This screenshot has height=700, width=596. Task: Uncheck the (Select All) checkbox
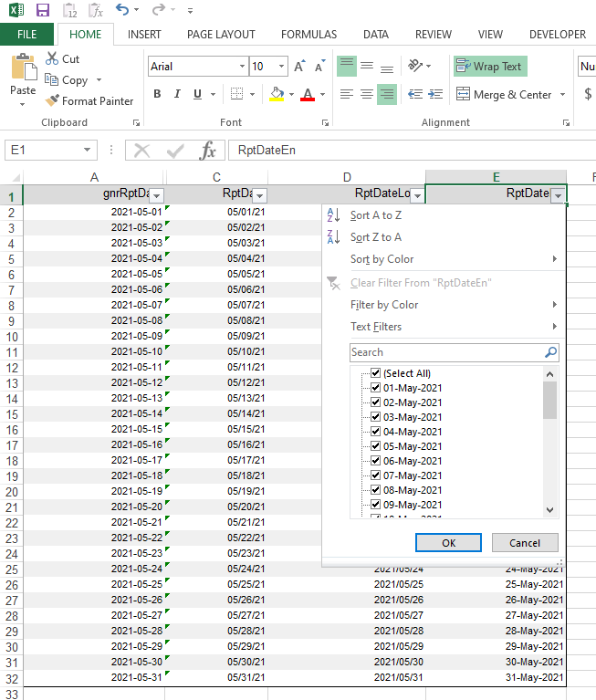(x=375, y=373)
